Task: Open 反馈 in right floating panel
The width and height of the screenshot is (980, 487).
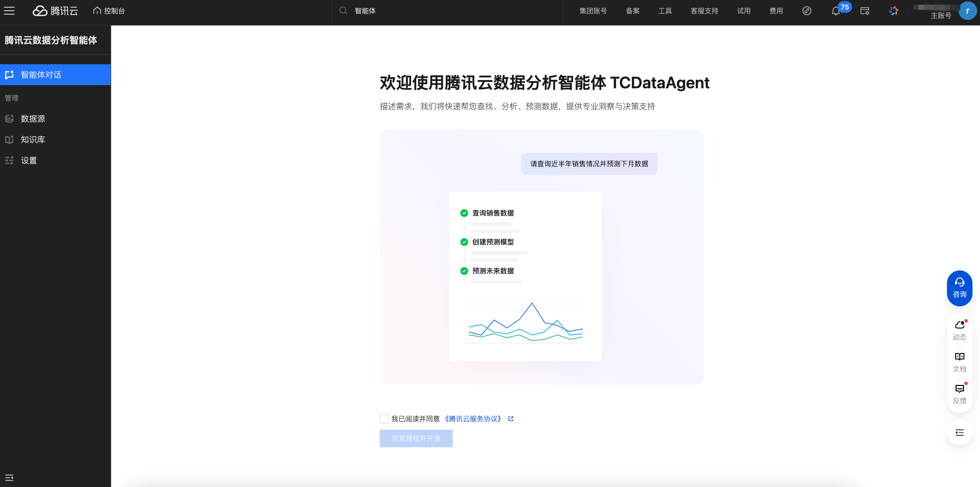Action: tap(959, 394)
